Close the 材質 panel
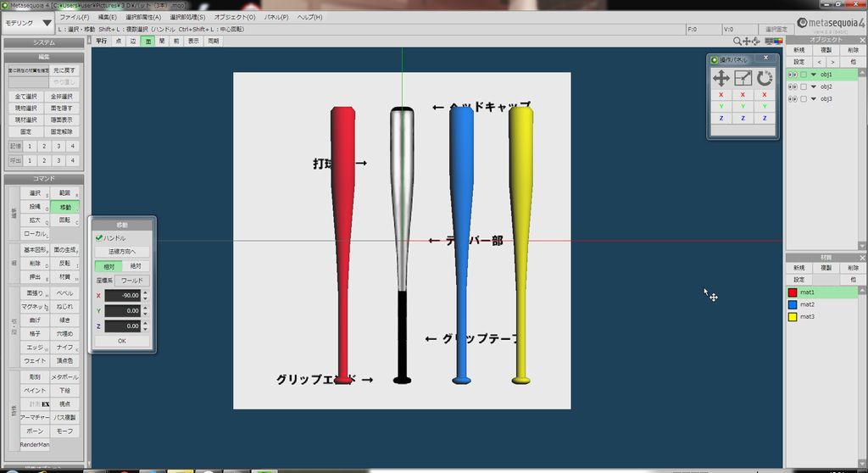868x473 pixels. click(862, 258)
